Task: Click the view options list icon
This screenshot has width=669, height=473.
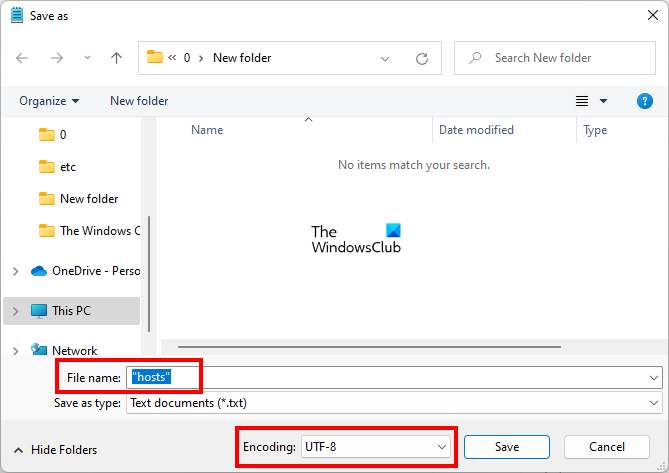Action: (582, 101)
